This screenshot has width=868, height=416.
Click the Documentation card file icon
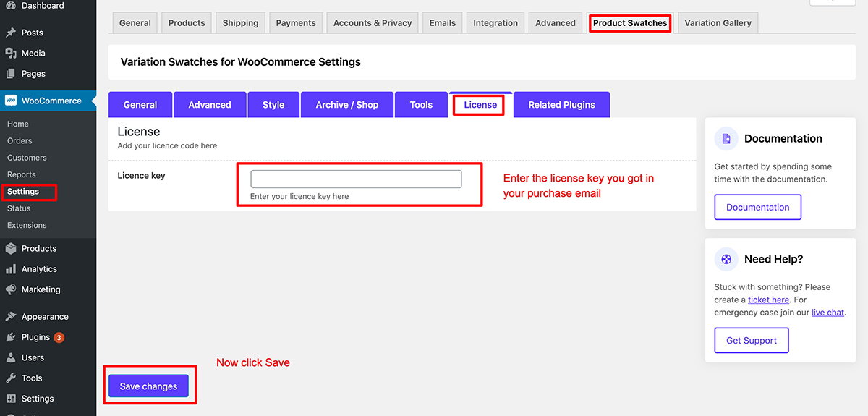pyautogui.click(x=726, y=139)
